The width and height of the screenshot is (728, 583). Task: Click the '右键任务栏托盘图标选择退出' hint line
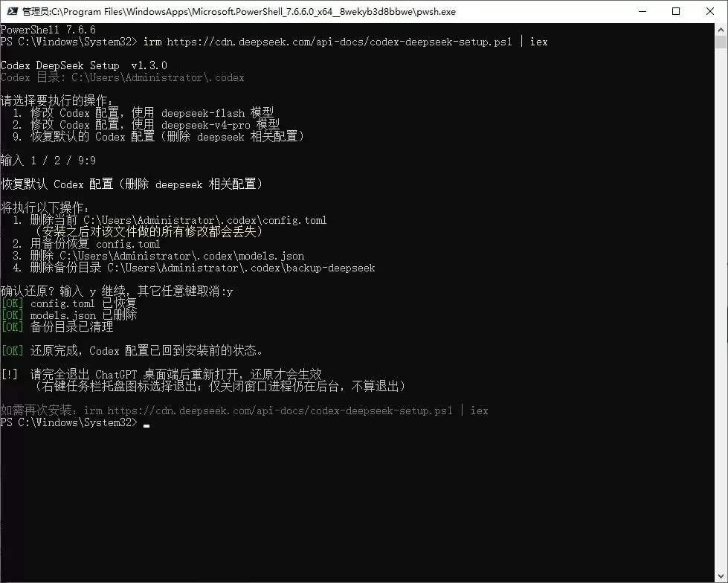coord(221,386)
